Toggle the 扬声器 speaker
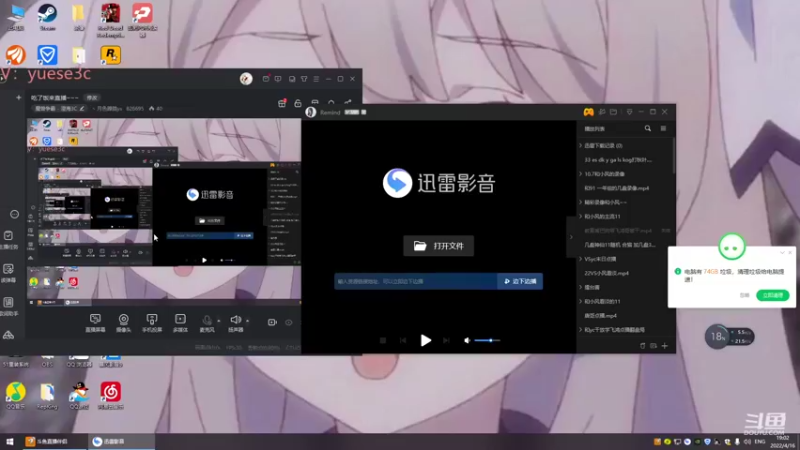This screenshot has height=450, width=800. 235,323
